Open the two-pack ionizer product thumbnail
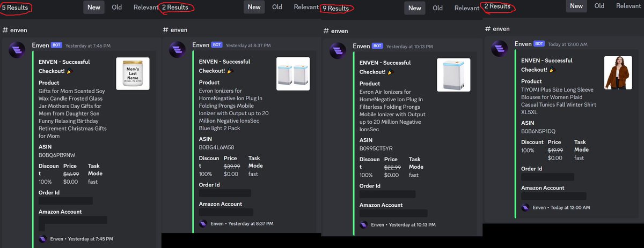Image resolution: width=644 pixels, height=248 pixels. tap(293, 73)
